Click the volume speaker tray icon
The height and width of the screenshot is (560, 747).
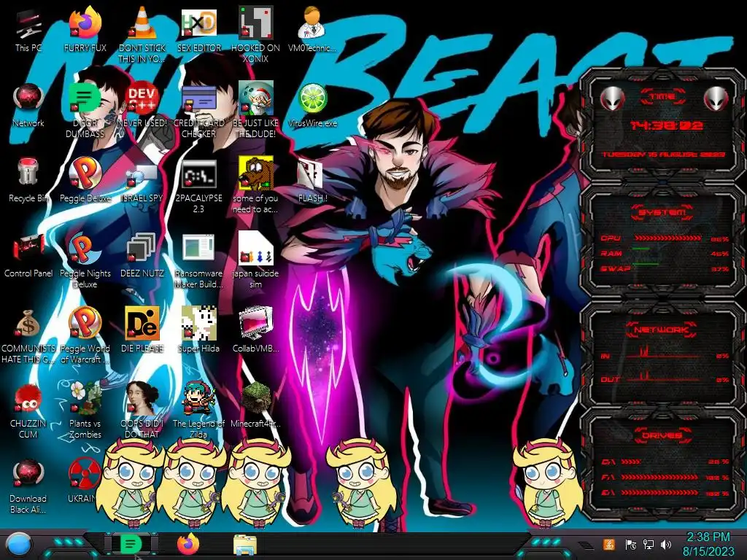pyautogui.click(x=666, y=544)
